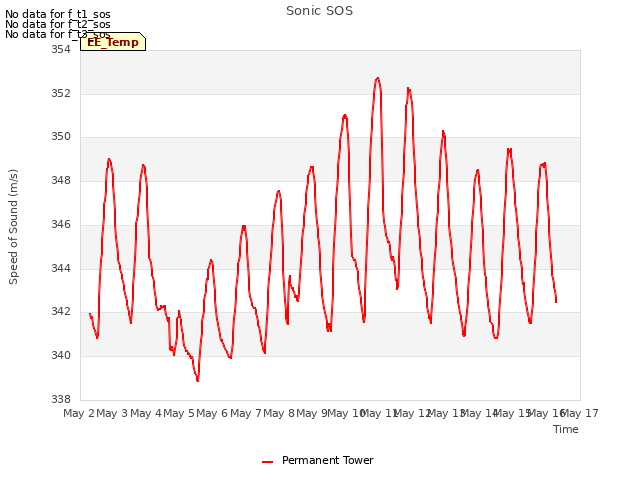Click the Permanent Tower legend label
The image size is (640, 480).
(x=327, y=460)
